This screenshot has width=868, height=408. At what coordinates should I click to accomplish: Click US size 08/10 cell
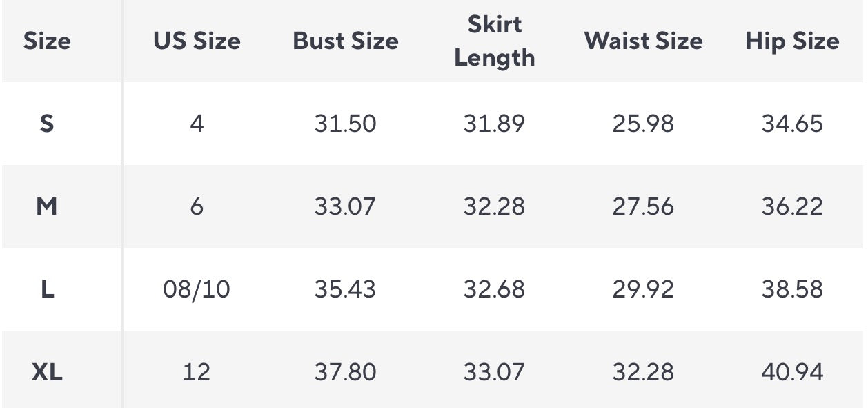point(197,289)
